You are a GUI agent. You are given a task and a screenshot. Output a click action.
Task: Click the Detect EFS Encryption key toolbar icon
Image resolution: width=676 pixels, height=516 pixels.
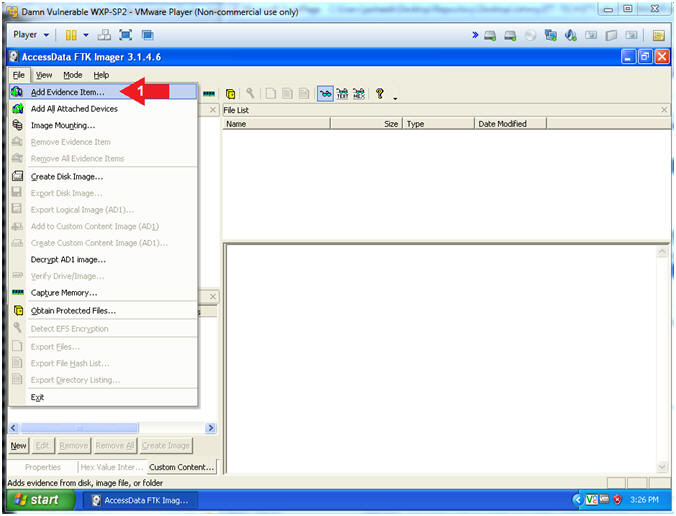click(250, 93)
